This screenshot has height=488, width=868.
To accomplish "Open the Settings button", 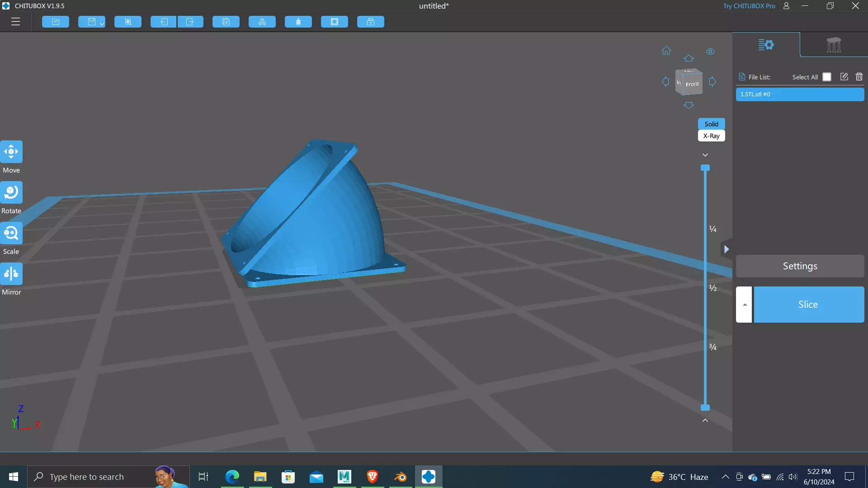I will [800, 266].
